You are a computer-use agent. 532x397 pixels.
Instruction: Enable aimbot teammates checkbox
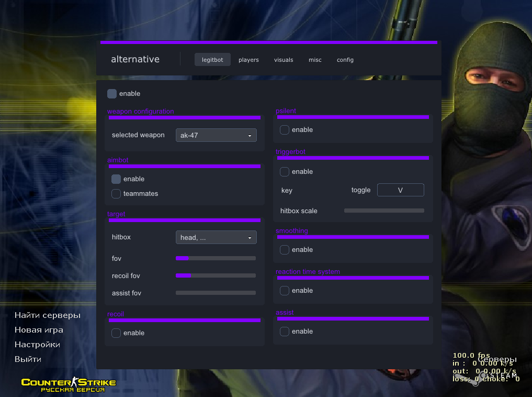click(116, 194)
